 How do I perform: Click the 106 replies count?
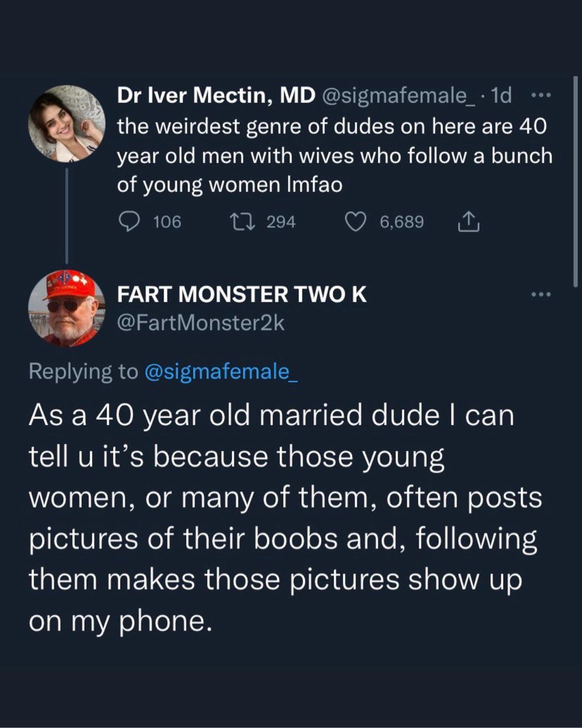167,222
